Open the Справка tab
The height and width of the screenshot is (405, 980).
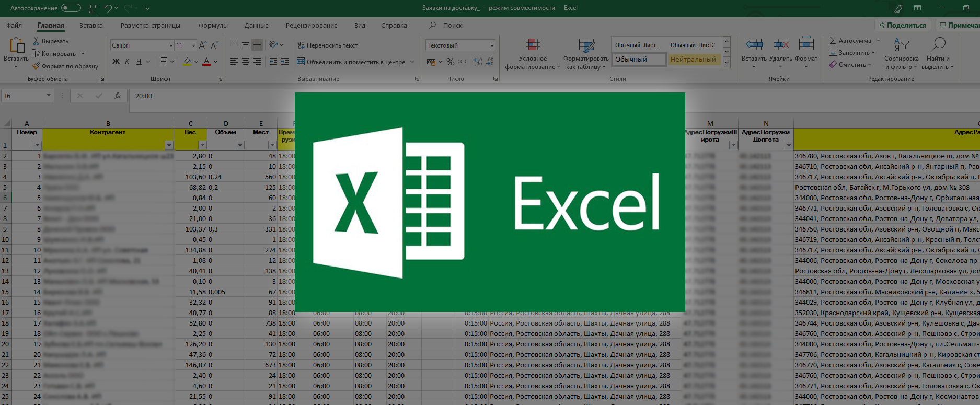[x=394, y=25]
